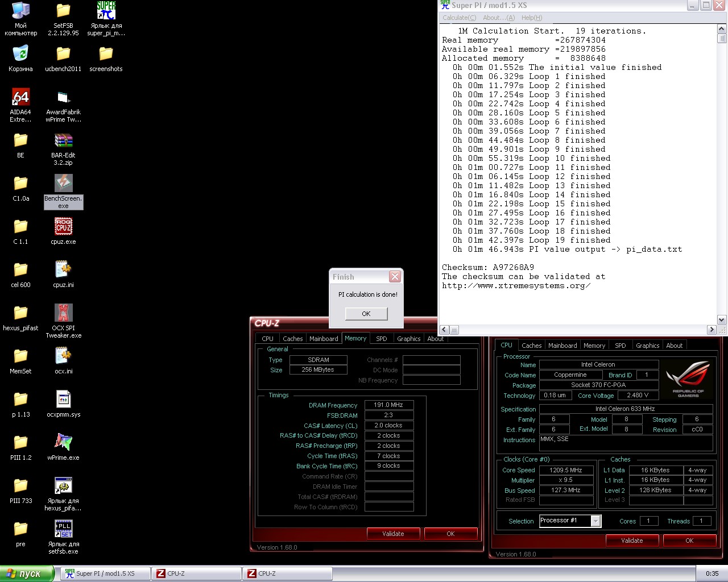Launch wPrime.exe
This screenshot has height=582, width=728.
(x=63, y=447)
